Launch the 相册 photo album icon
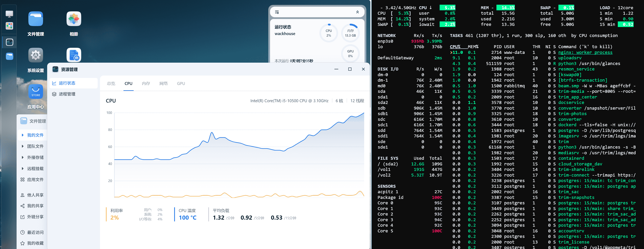 pyautogui.click(x=74, y=19)
